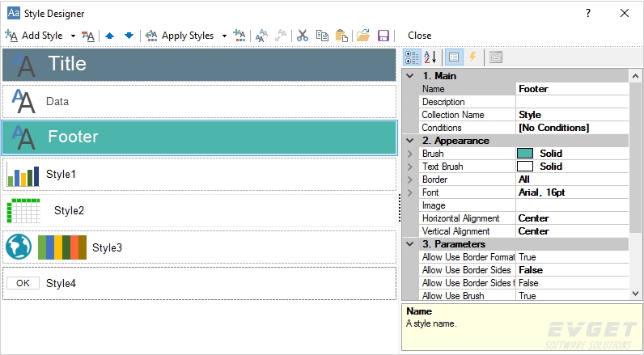644x355 pixels.
Task: Click the duplicate style icon
Action: 261,36
